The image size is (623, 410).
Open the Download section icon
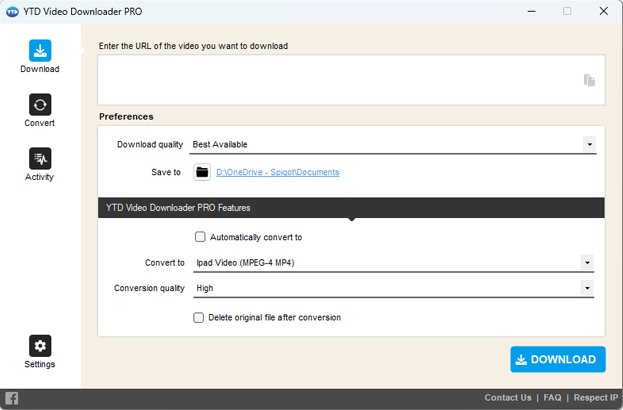[40, 50]
